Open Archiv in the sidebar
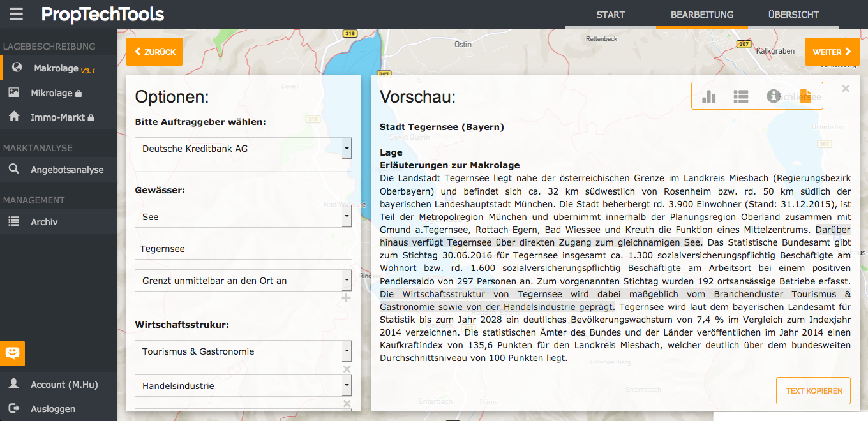The image size is (868, 421). tap(58, 222)
